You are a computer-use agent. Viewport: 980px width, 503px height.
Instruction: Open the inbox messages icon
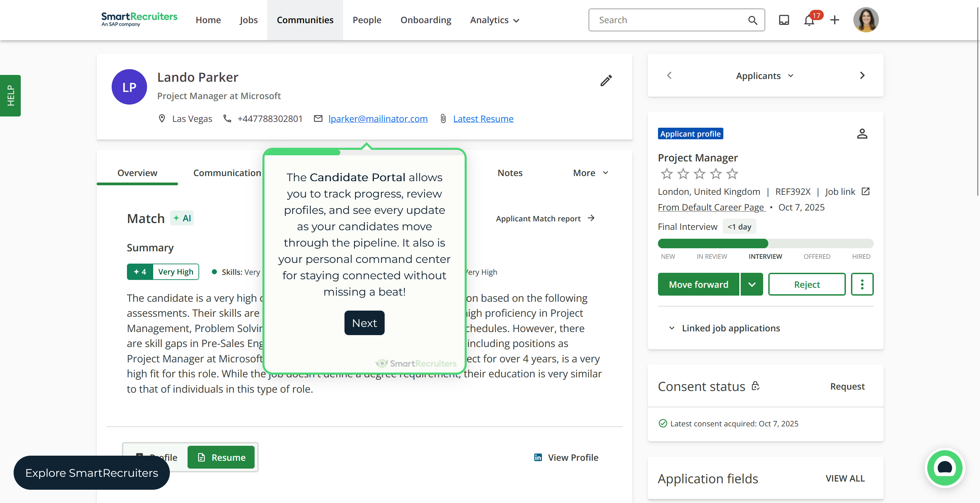pos(784,20)
